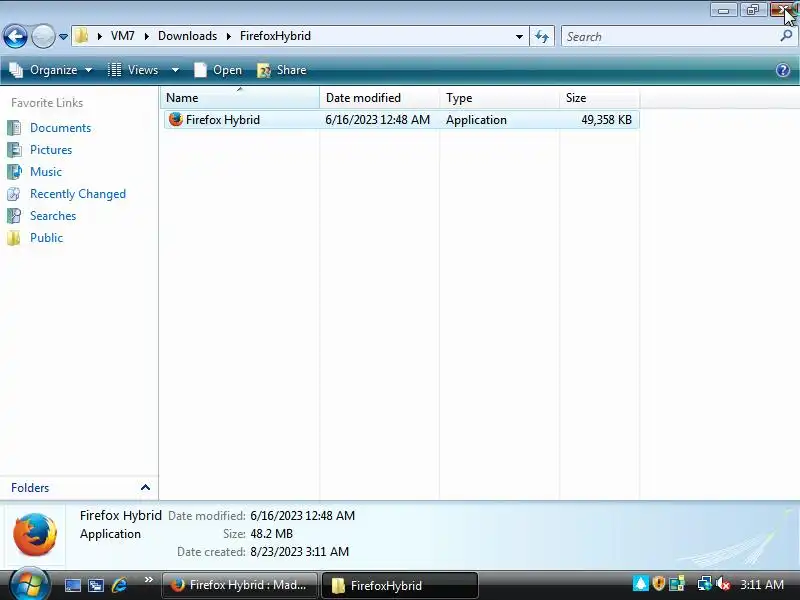Image resolution: width=800 pixels, height=600 pixels.
Task: Click the Pictures sidebar icon
Action: (14, 149)
